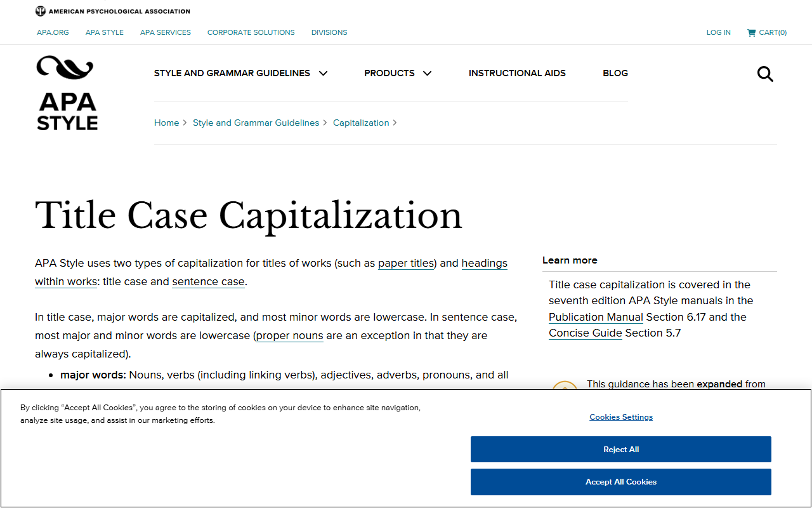Accept all cookies
Screen dimensions: 812x508
[621, 482]
